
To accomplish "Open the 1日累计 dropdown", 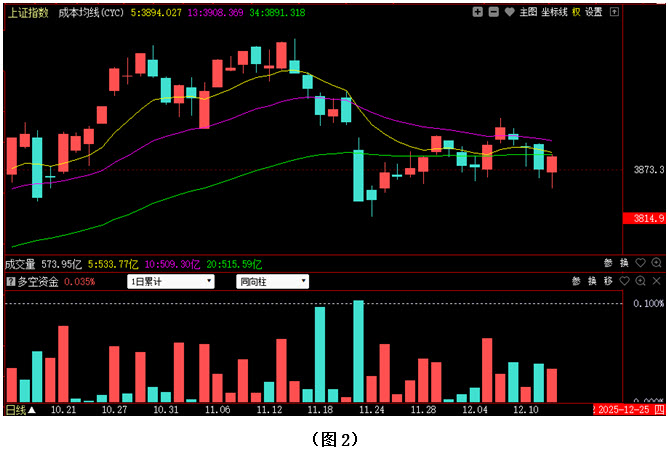I will 171,282.
